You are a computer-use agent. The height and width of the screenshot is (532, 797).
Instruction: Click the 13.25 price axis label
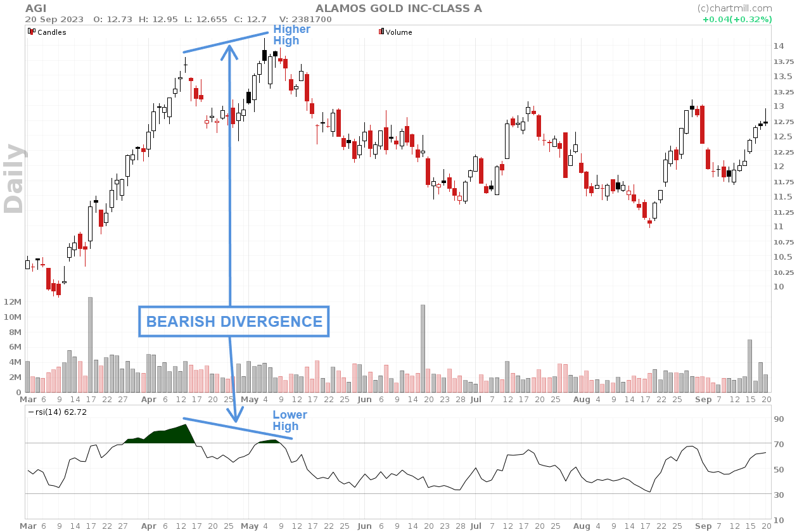pos(784,91)
